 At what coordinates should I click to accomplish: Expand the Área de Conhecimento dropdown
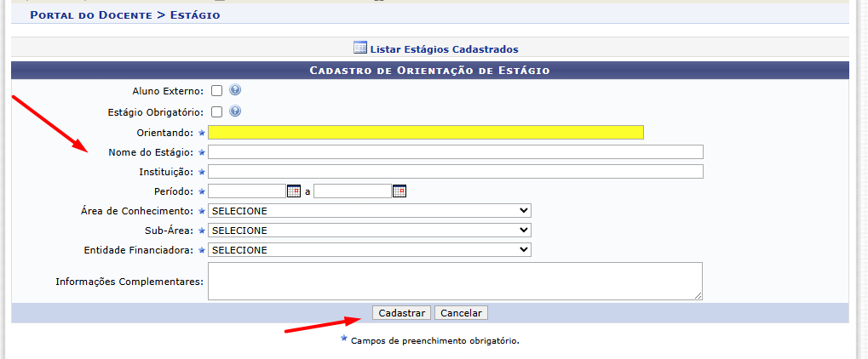click(x=369, y=211)
